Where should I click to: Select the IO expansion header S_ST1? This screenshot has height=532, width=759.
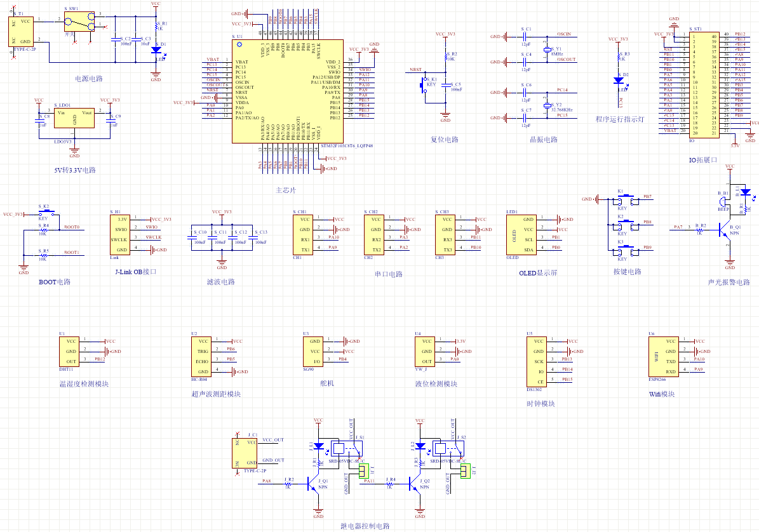704,85
